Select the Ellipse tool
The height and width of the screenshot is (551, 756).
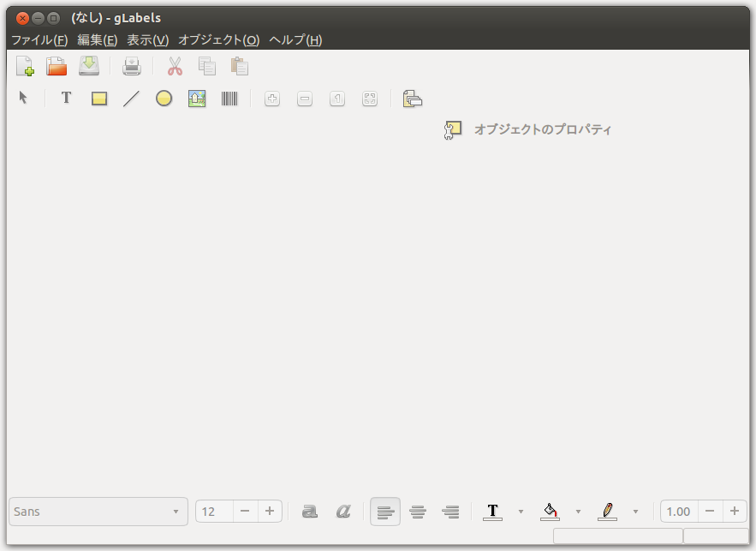pyautogui.click(x=164, y=99)
